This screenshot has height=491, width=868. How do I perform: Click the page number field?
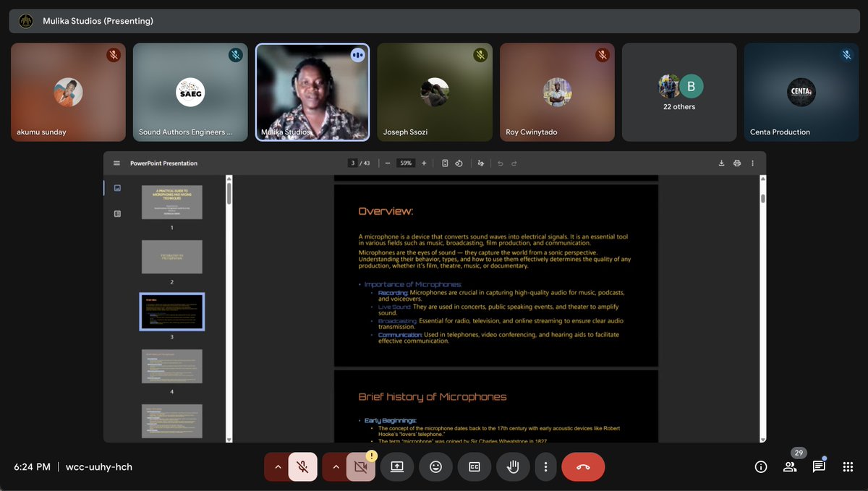(x=352, y=163)
